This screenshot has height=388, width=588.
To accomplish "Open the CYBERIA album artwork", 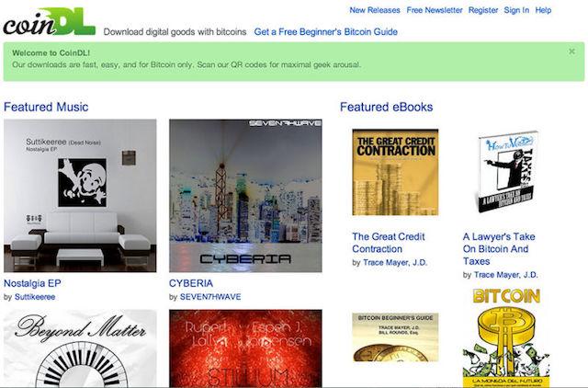I will (x=245, y=196).
